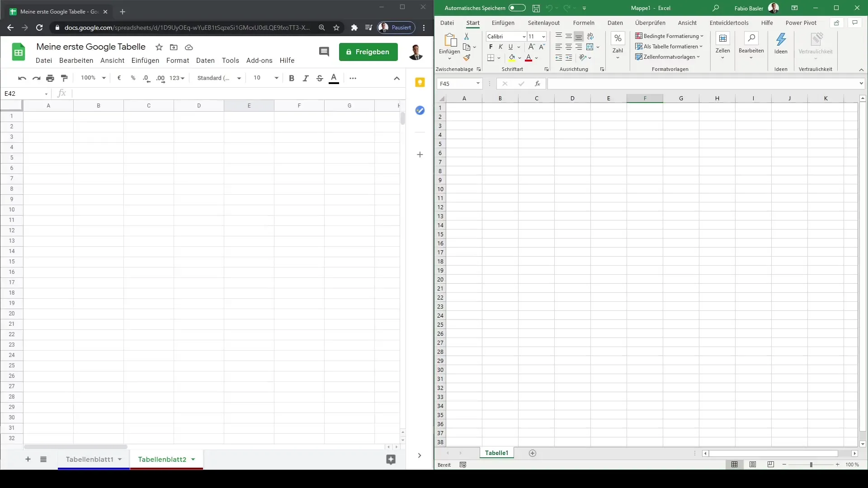Open Seitenlayout tab in Excel ribbon
The height and width of the screenshot is (488, 868).
pos(544,23)
